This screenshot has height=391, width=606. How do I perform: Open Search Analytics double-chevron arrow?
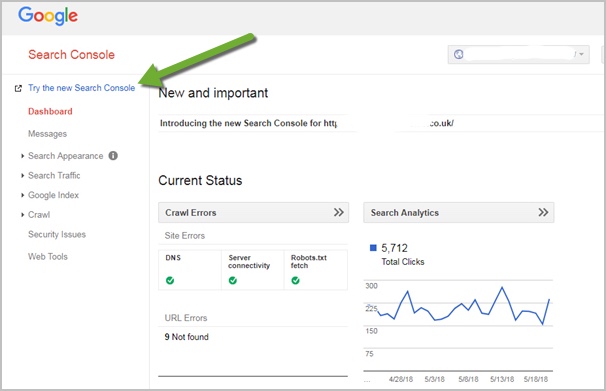[543, 212]
